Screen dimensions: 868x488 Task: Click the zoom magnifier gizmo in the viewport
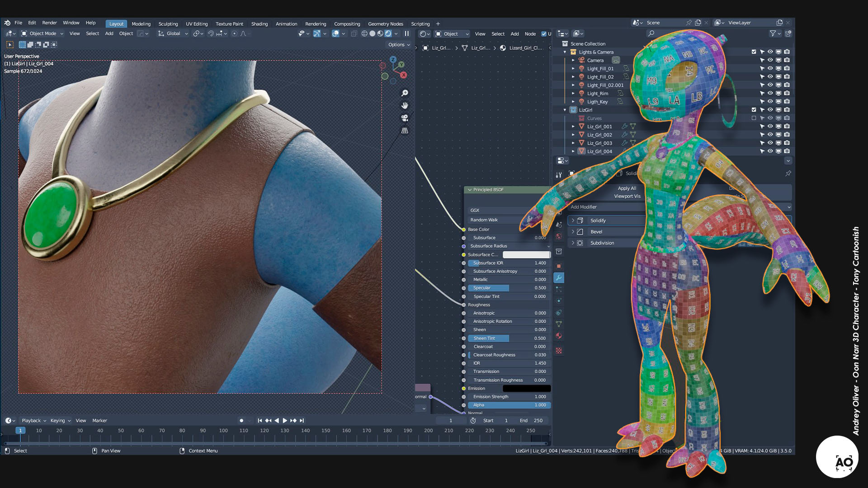tap(405, 93)
